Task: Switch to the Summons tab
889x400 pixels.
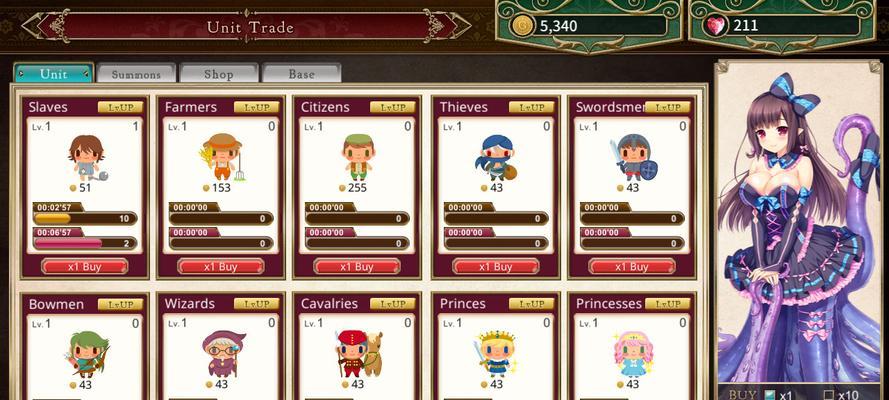Action: click(x=136, y=74)
